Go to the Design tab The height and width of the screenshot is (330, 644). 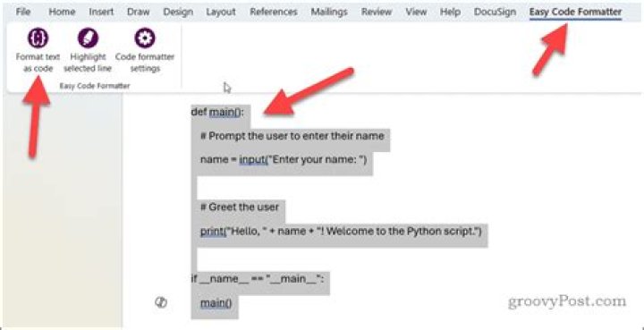(178, 12)
